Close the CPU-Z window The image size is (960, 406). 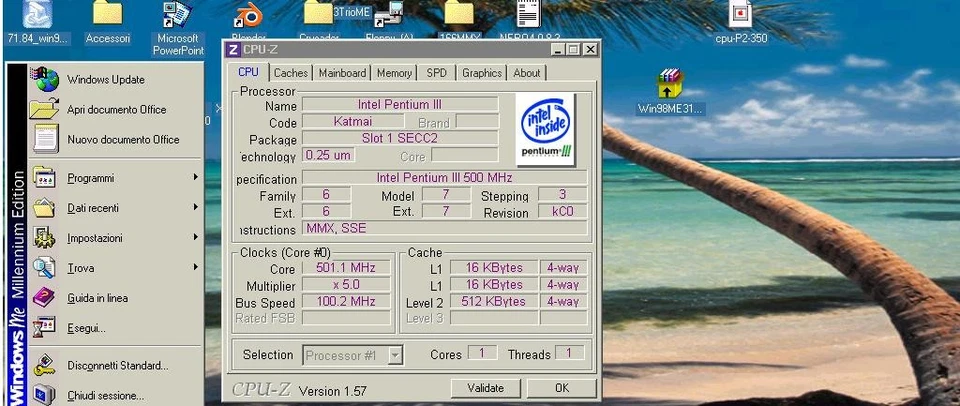pos(590,50)
